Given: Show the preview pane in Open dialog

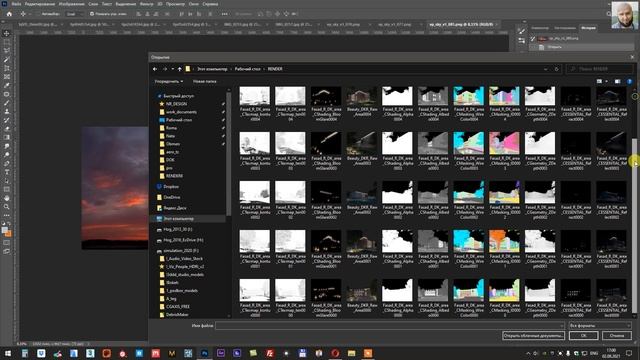Looking at the screenshot, I should [618, 82].
